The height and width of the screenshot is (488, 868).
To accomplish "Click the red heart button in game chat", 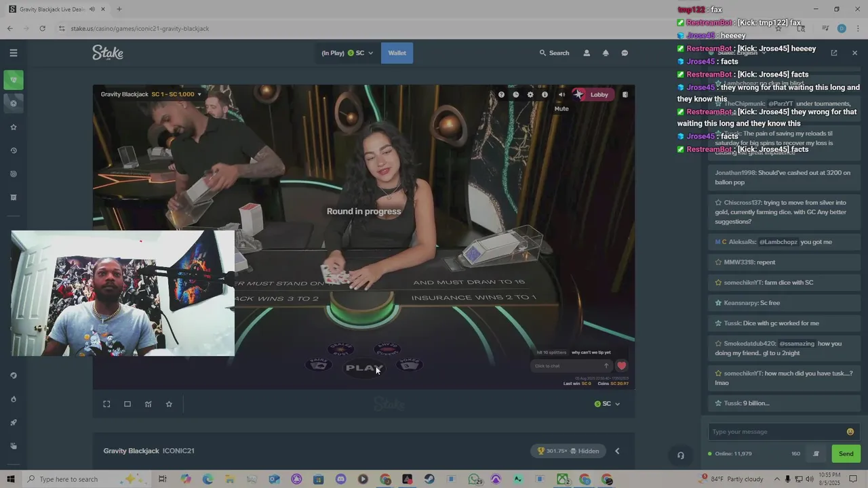I will [x=621, y=366].
